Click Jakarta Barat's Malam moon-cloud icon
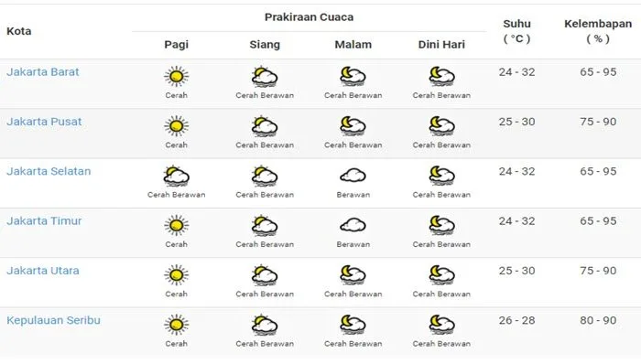641x364 pixels. [x=353, y=76]
